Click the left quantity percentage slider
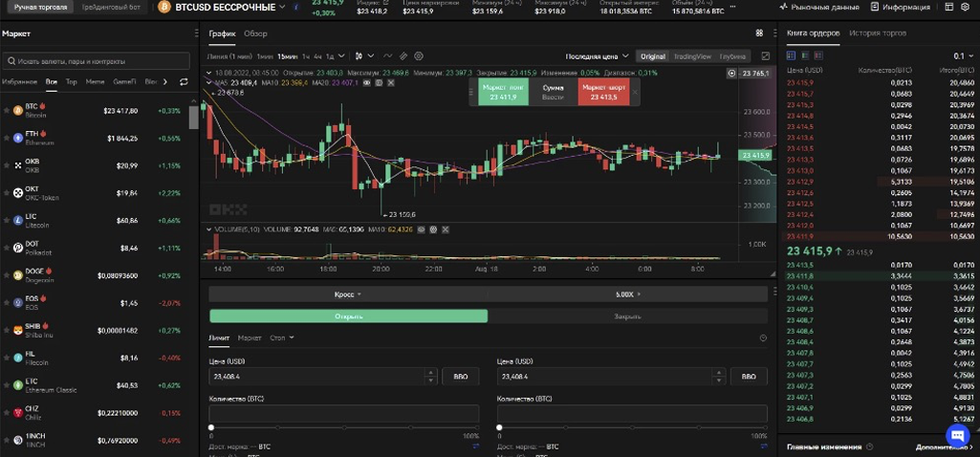 (x=344, y=427)
